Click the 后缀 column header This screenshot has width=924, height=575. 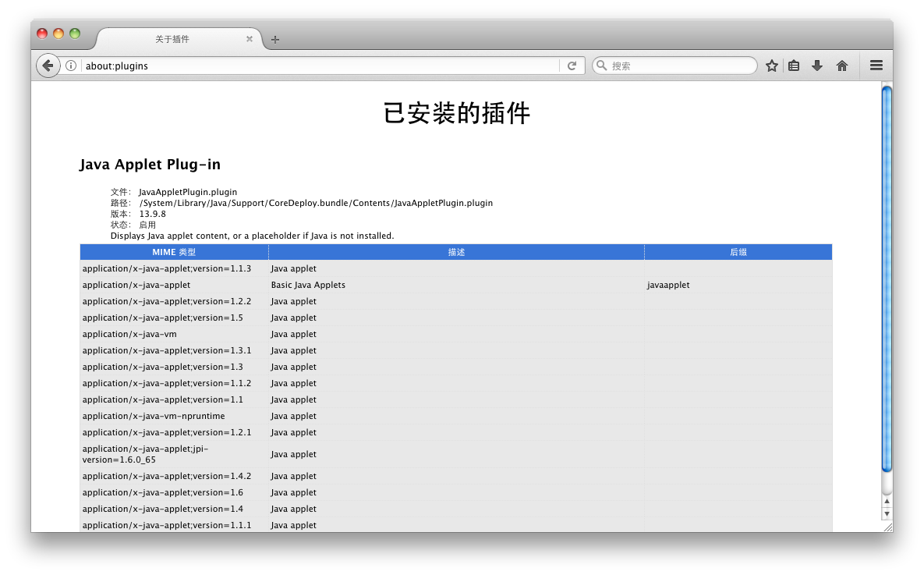[738, 252]
